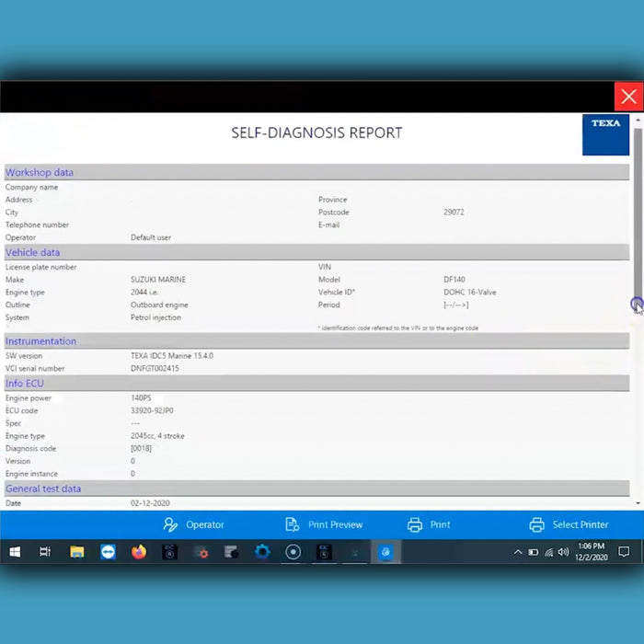The image size is (644, 644).
Task: Close the report with the red X
Action: coord(628,97)
